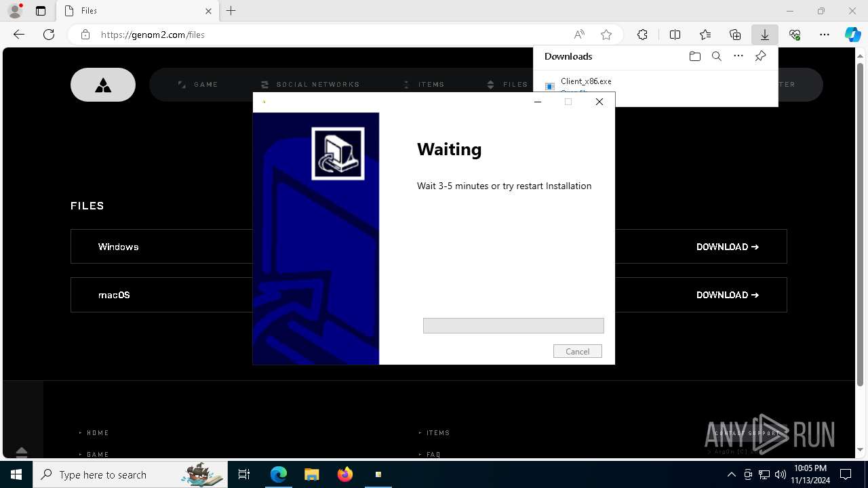Open Collections panel
This screenshot has height=488, width=868.
point(735,35)
